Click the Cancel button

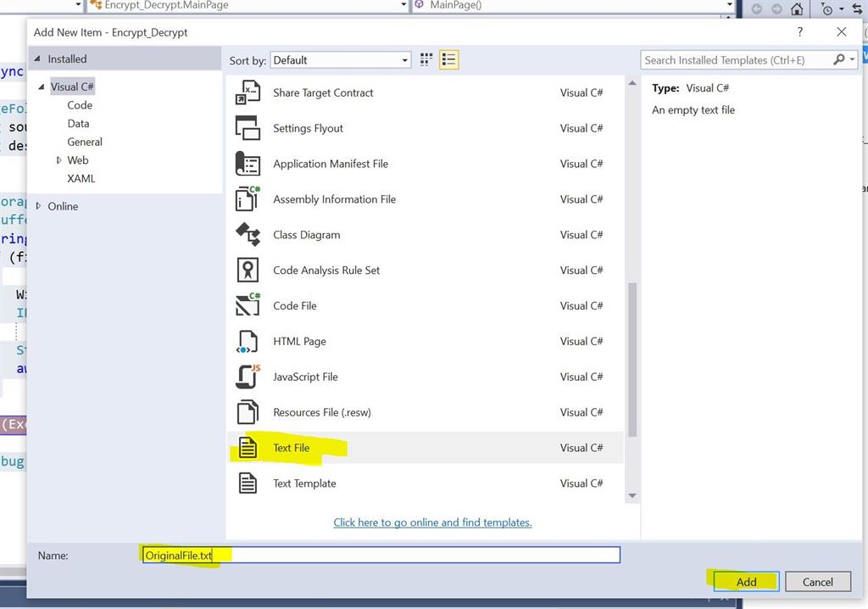(x=818, y=582)
